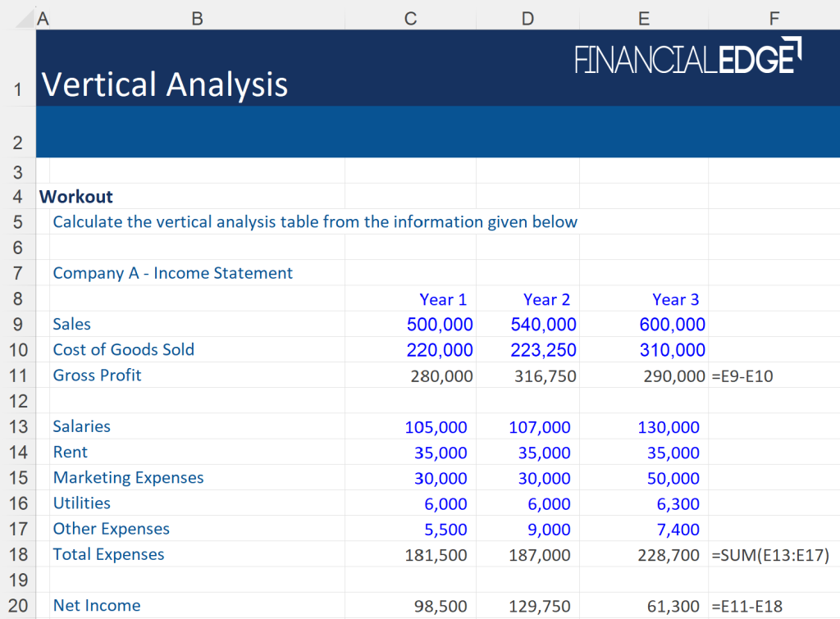Click the Company A - Income Statement label

172,273
